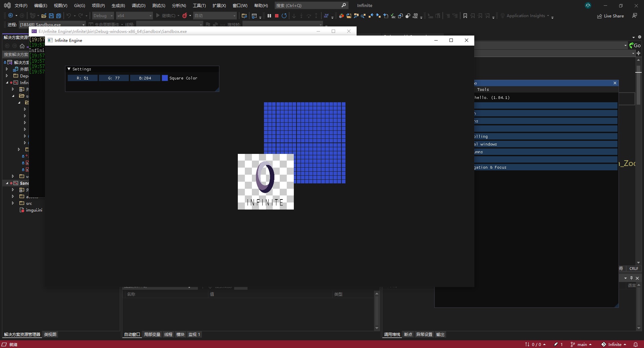The height and width of the screenshot is (348, 644).
Task: Open the 调试(D) menu
Action: click(139, 5)
